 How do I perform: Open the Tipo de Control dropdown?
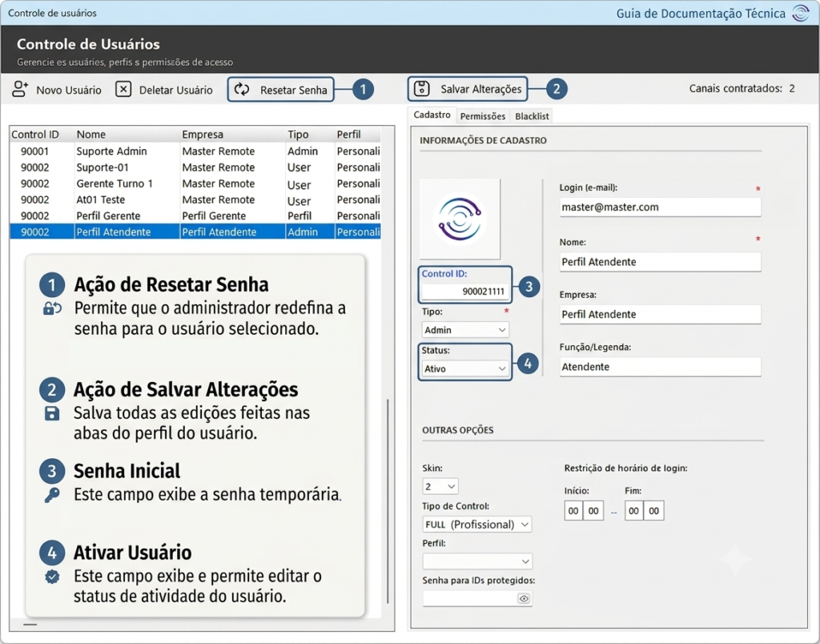pos(477,524)
